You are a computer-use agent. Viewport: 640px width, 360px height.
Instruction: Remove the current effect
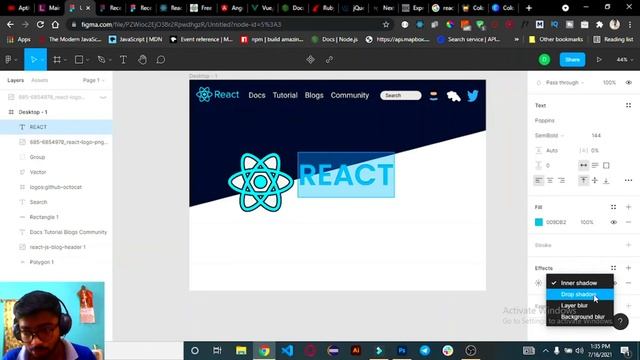(x=628, y=283)
